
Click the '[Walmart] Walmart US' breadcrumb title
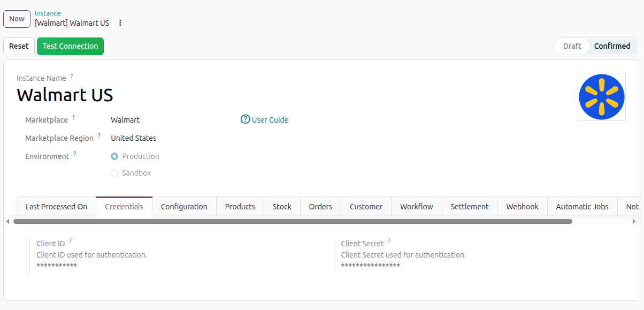pos(72,23)
